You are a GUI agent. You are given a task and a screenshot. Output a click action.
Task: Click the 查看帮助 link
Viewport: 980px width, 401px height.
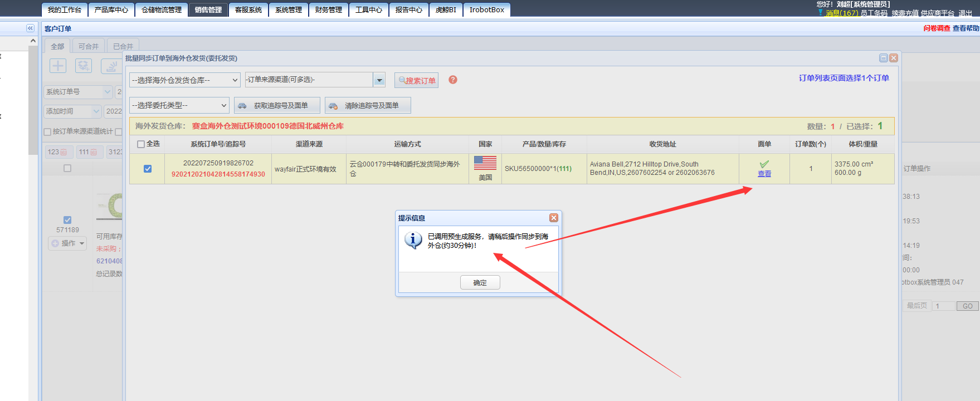(x=966, y=28)
